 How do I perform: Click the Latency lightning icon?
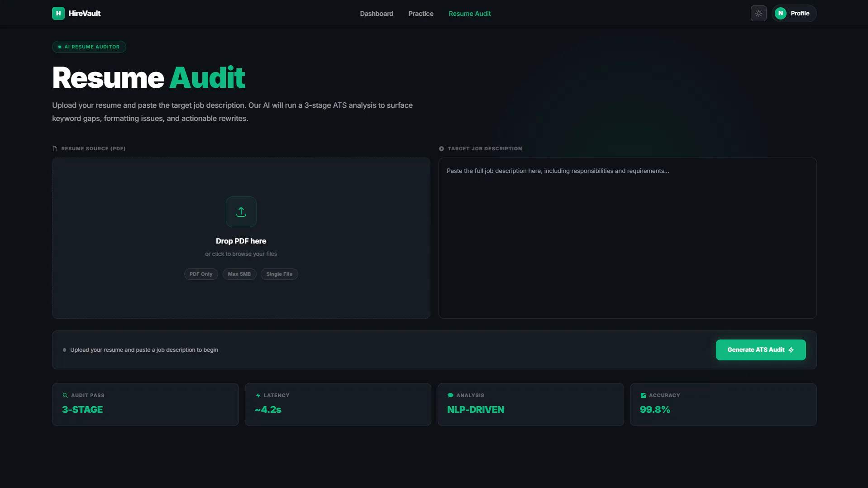pyautogui.click(x=258, y=395)
